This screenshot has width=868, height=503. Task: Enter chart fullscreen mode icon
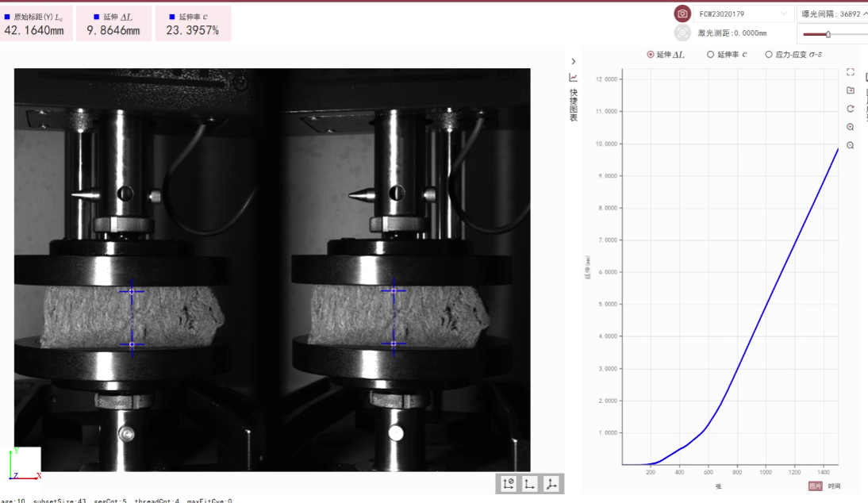(x=851, y=72)
